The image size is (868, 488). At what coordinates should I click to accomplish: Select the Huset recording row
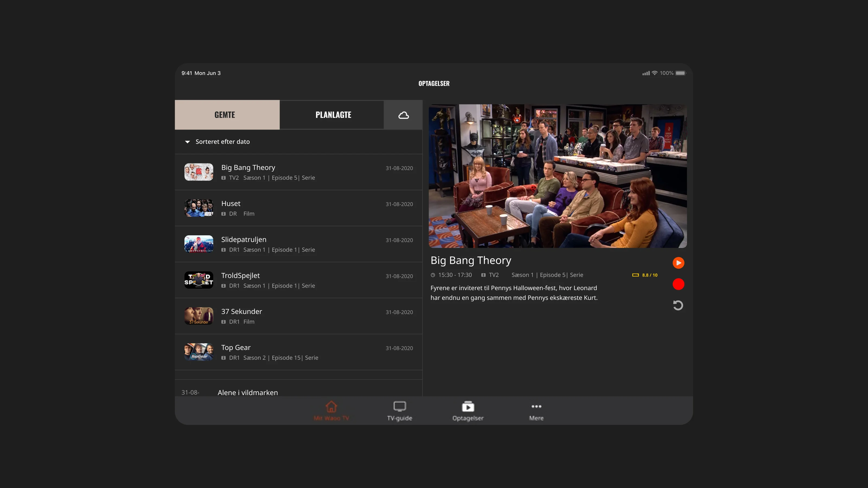(299, 208)
